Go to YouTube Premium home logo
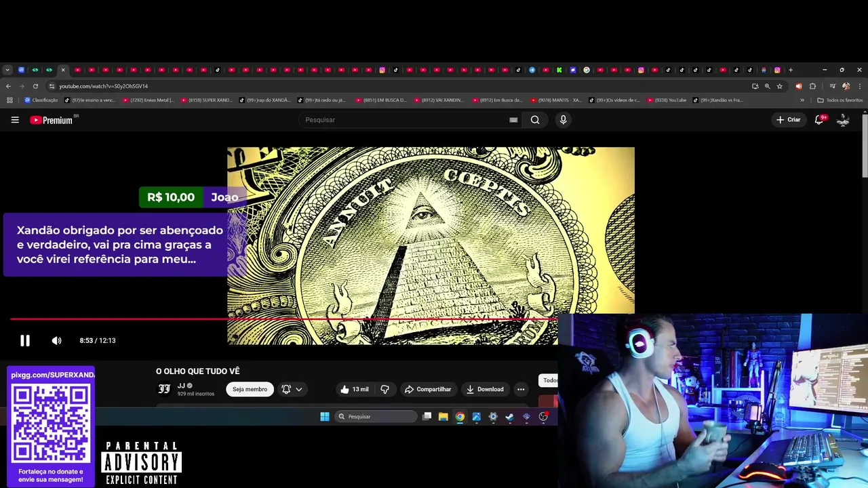 pyautogui.click(x=52, y=120)
